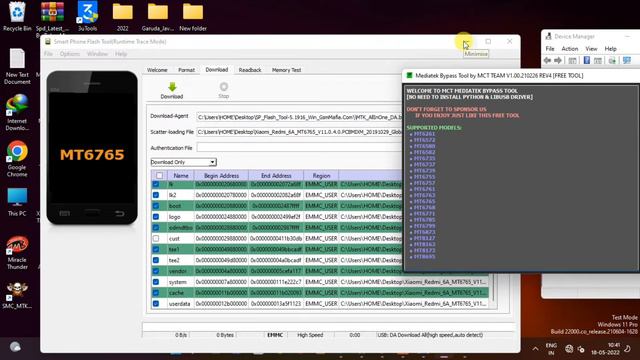This screenshot has width=640, height=360.
Task: Click the Authentication File field
Action: (x=299, y=147)
